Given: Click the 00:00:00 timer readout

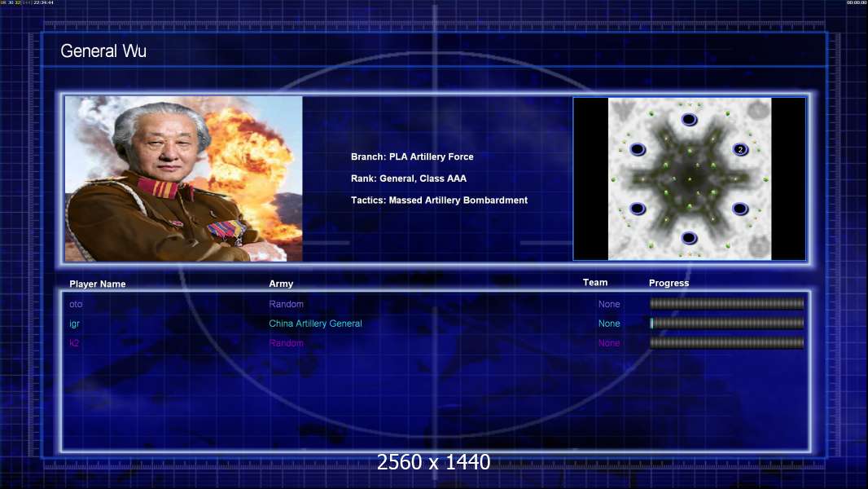Looking at the screenshot, I should coord(857,2).
